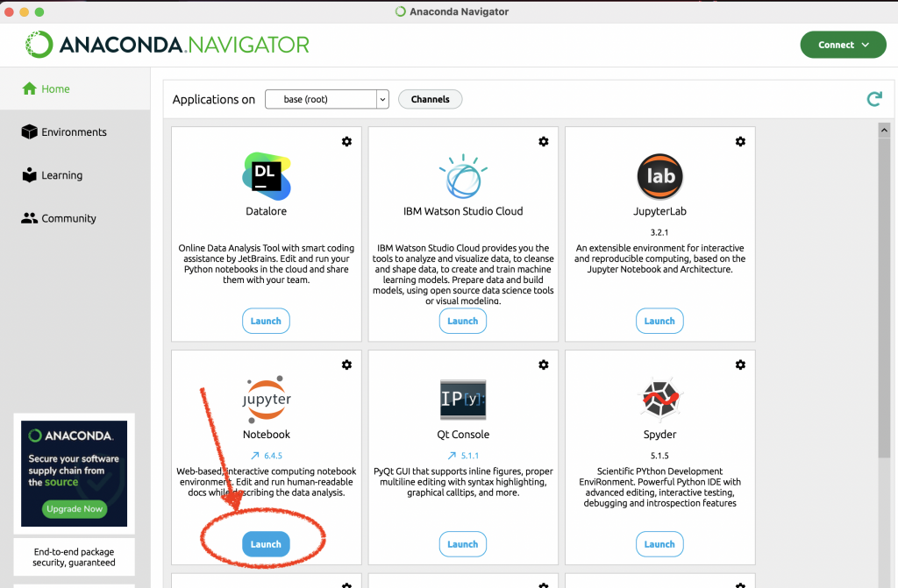Click the vertical scrollbar of applications list
Viewport: 898px width, 588px height.
pyautogui.click(x=885, y=289)
